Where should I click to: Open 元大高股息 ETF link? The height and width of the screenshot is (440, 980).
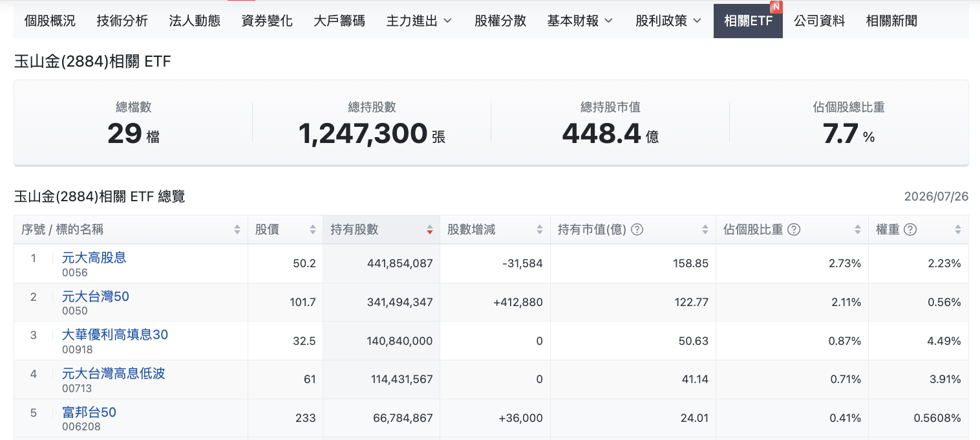[x=94, y=258]
